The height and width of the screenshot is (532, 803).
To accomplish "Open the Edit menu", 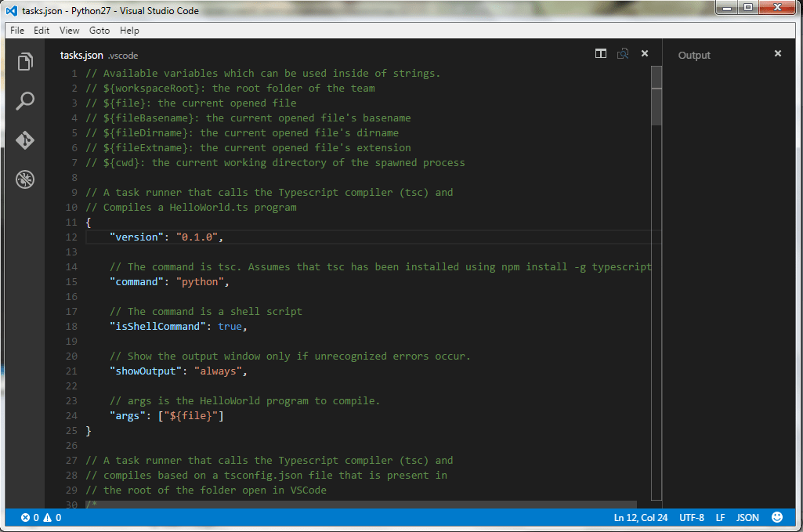I will tap(42, 31).
